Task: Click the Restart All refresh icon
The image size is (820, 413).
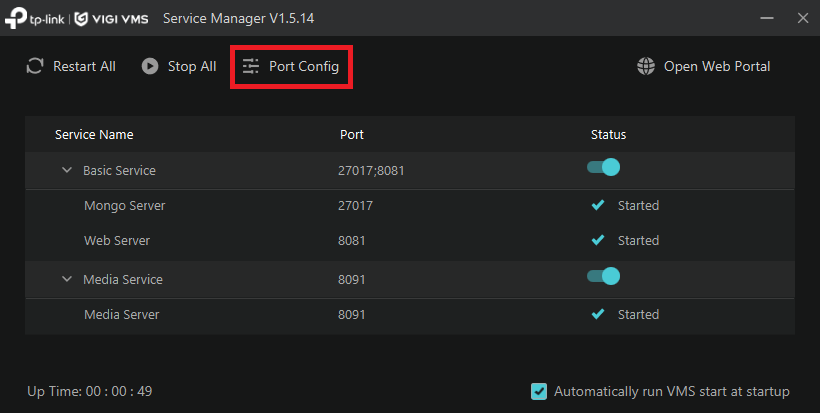Action: pos(35,66)
